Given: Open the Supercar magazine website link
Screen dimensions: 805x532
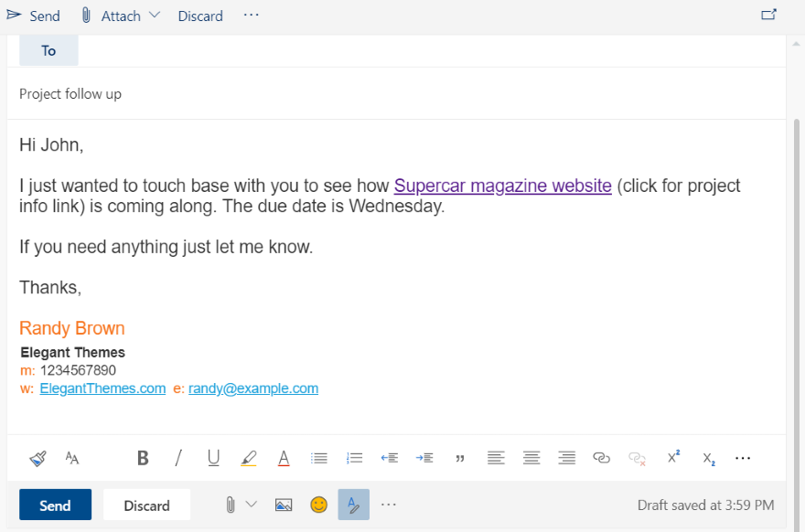Looking at the screenshot, I should (x=502, y=186).
